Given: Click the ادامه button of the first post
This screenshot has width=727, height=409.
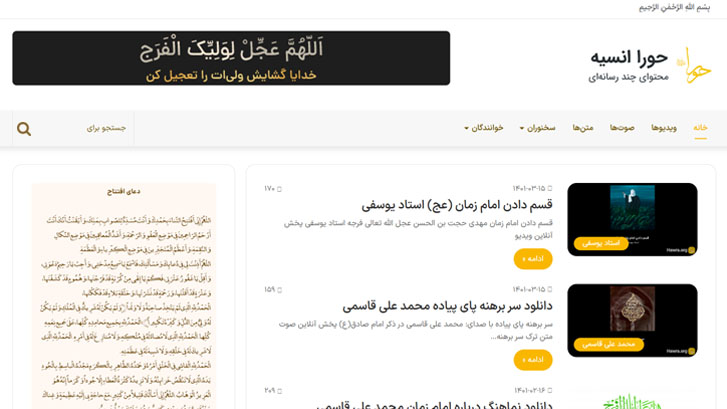Looking at the screenshot, I should [x=533, y=259].
